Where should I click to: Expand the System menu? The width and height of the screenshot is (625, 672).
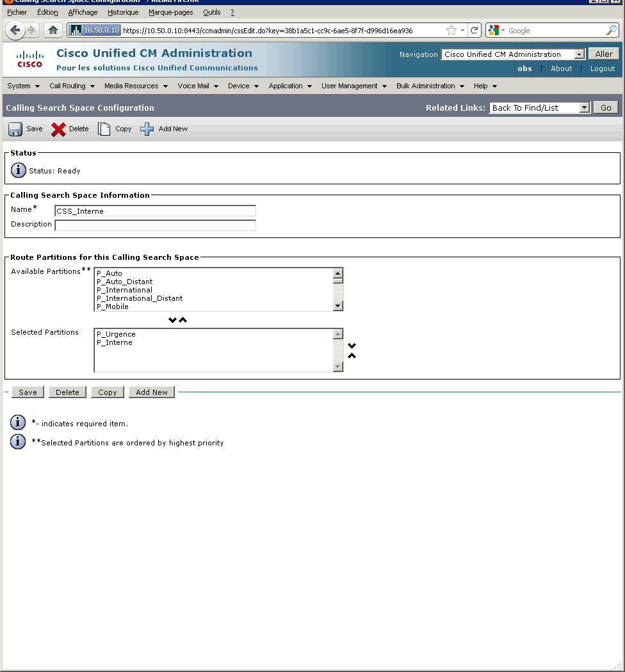pos(23,86)
